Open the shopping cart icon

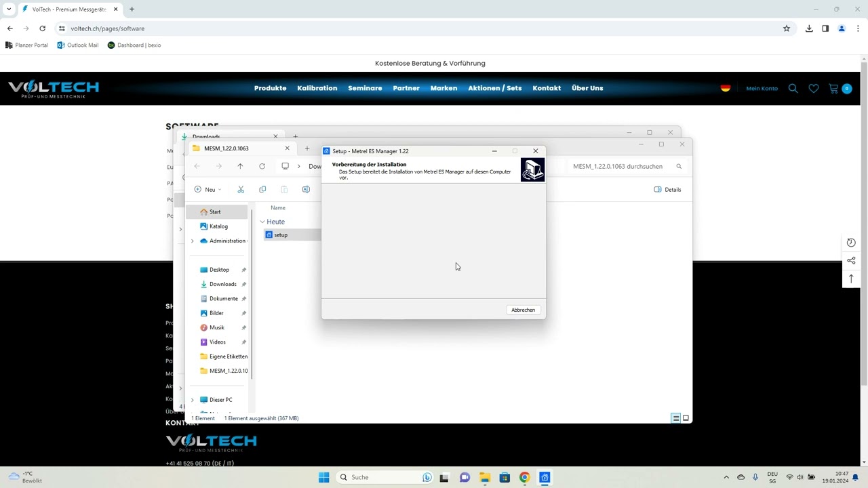(x=834, y=88)
